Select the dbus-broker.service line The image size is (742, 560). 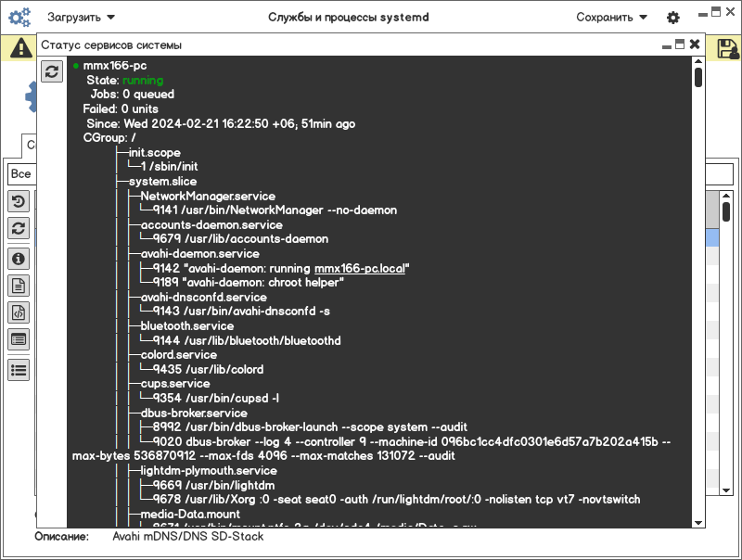[x=194, y=414]
